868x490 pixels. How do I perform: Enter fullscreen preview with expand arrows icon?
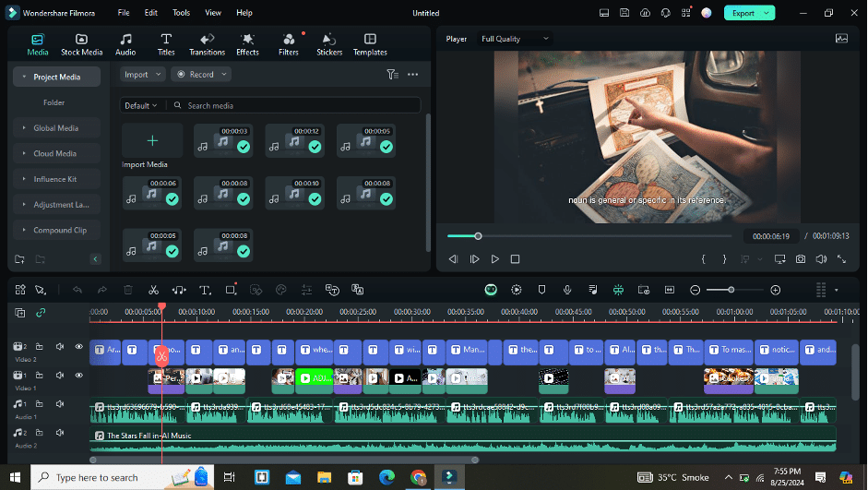pyautogui.click(x=841, y=259)
